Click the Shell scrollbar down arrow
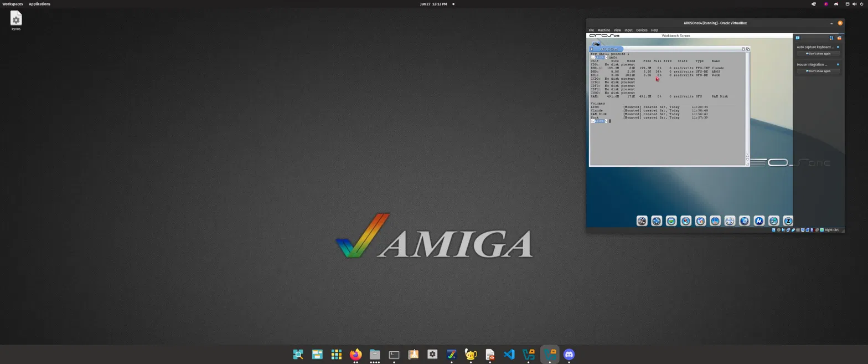868x364 pixels. (747, 160)
